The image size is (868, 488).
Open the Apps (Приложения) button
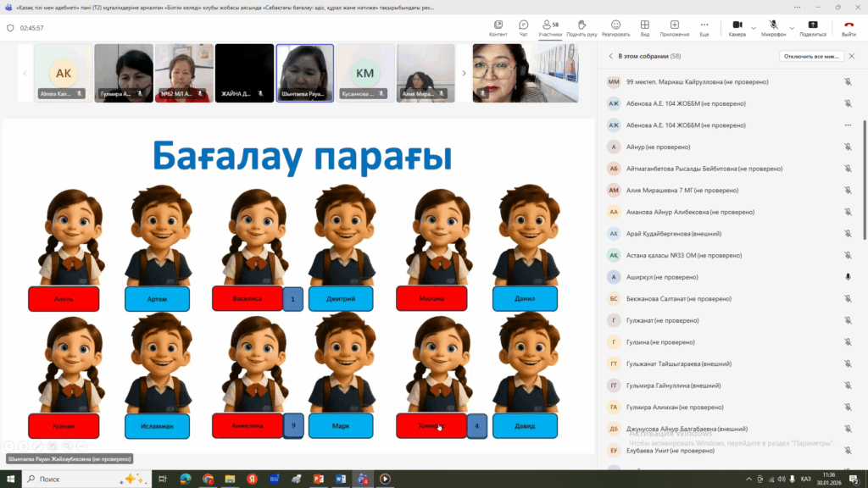tap(675, 27)
